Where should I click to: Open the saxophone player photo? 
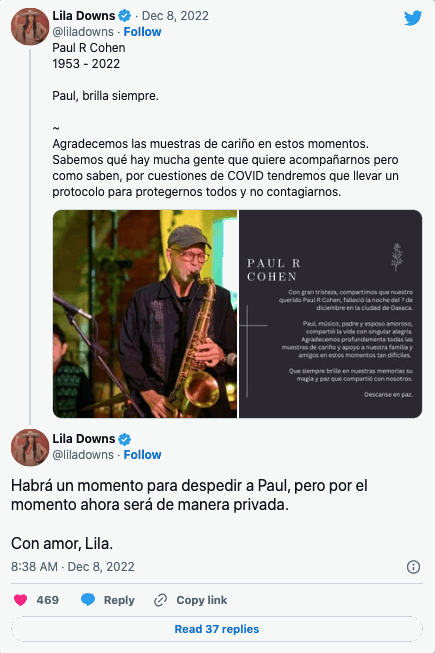click(x=145, y=314)
